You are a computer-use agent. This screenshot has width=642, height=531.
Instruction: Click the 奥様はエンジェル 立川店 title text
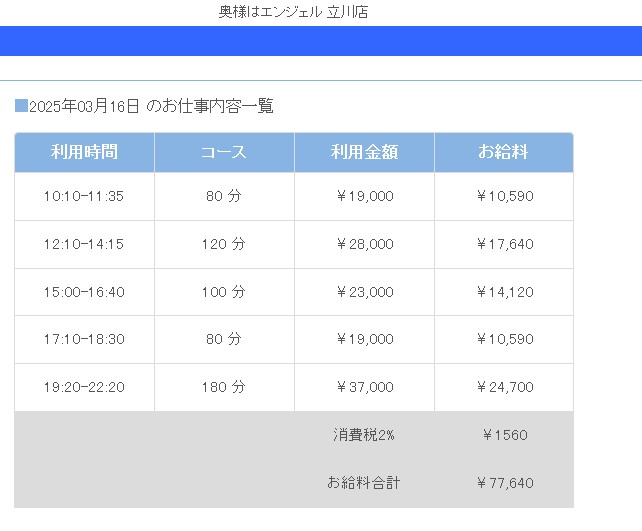tap(293, 12)
